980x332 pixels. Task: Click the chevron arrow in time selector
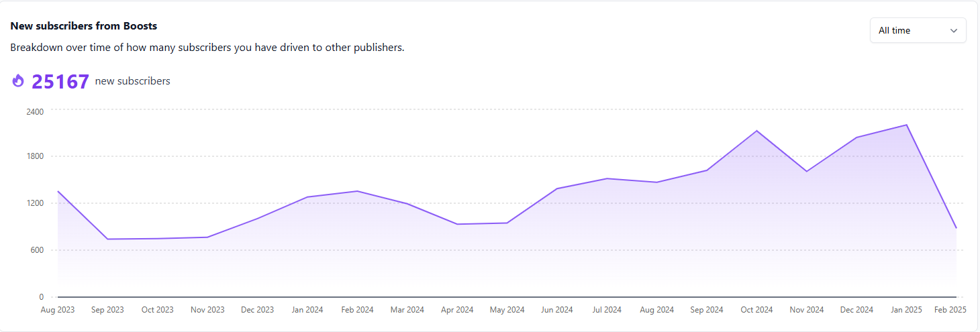tap(953, 31)
